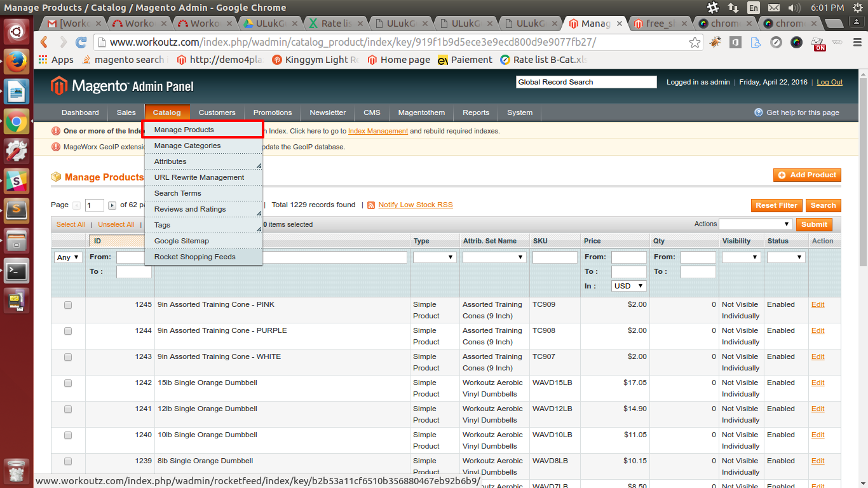The width and height of the screenshot is (868, 488).
Task: Bookmark this page with the star icon
Action: [x=695, y=43]
